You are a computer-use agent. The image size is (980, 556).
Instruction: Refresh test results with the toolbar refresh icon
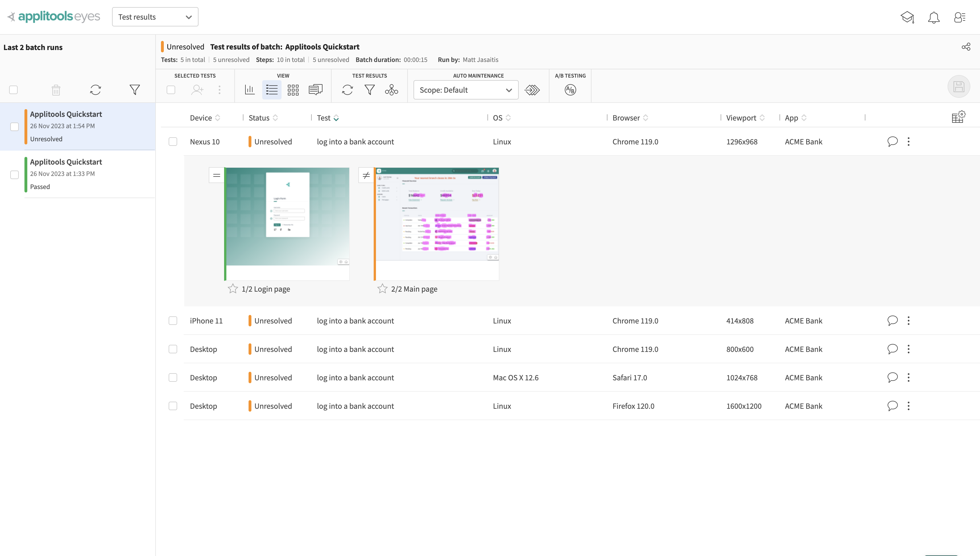[347, 90]
